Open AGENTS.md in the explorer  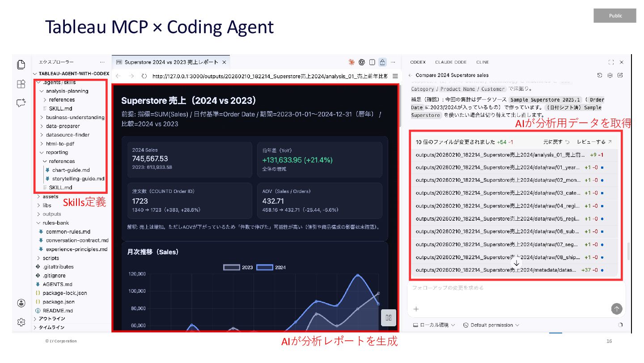54,285
